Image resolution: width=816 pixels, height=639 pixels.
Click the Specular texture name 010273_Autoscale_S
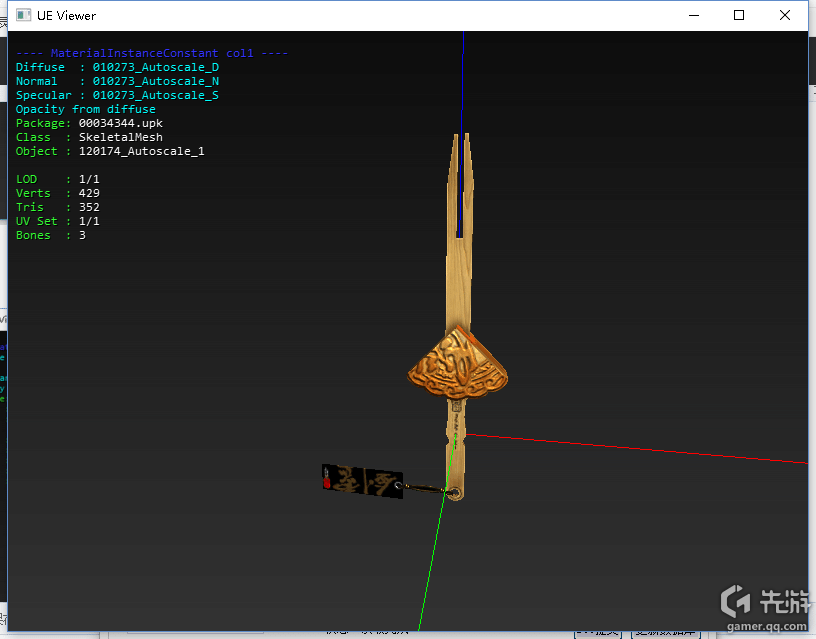point(155,96)
